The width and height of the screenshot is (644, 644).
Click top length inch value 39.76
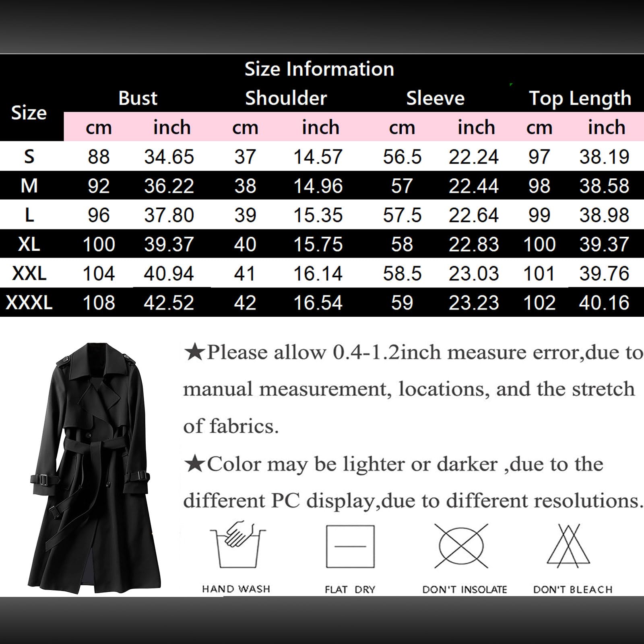pyautogui.click(x=604, y=274)
